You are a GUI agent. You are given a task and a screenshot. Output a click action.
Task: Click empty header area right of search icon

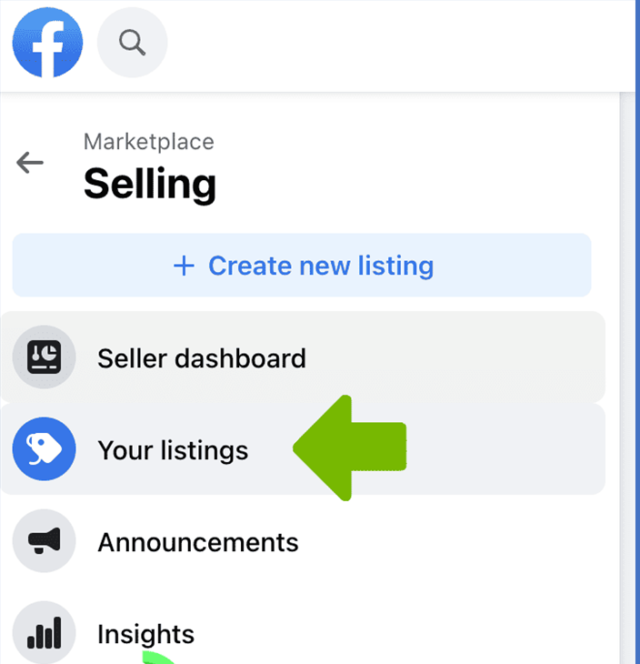coord(400,44)
